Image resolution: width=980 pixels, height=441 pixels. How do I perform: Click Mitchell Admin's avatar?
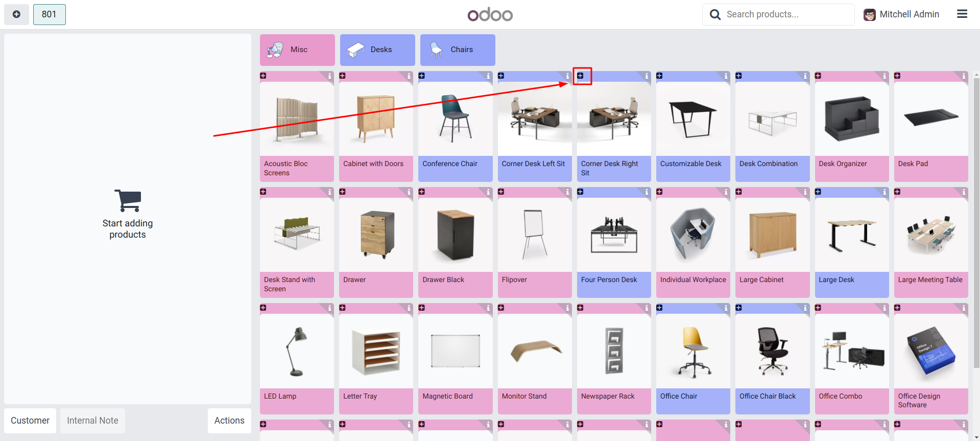click(x=869, y=15)
